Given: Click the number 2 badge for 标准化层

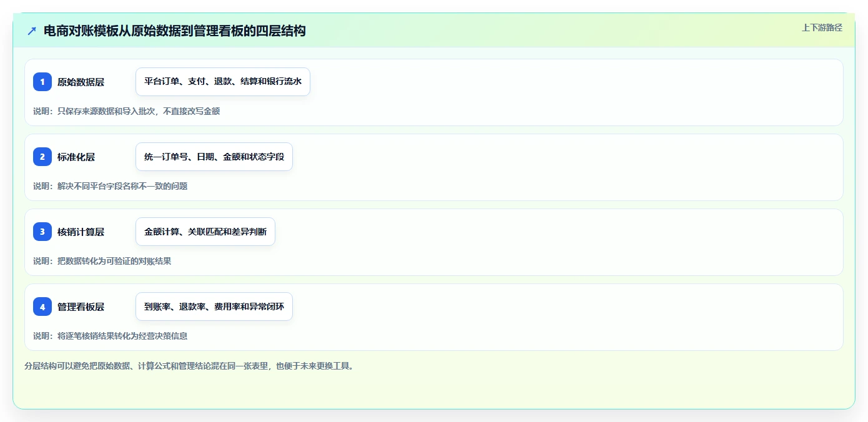Looking at the screenshot, I should [42, 157].
